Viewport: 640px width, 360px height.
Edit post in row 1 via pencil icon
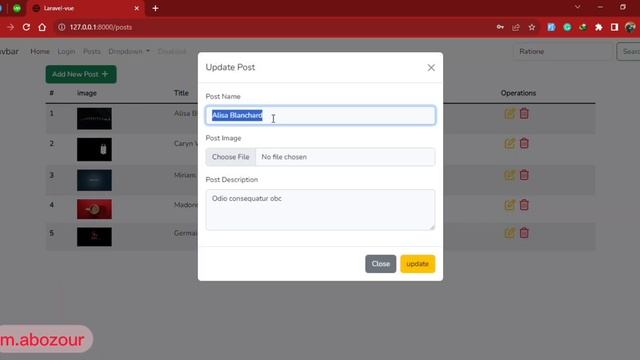coord(509,113)
